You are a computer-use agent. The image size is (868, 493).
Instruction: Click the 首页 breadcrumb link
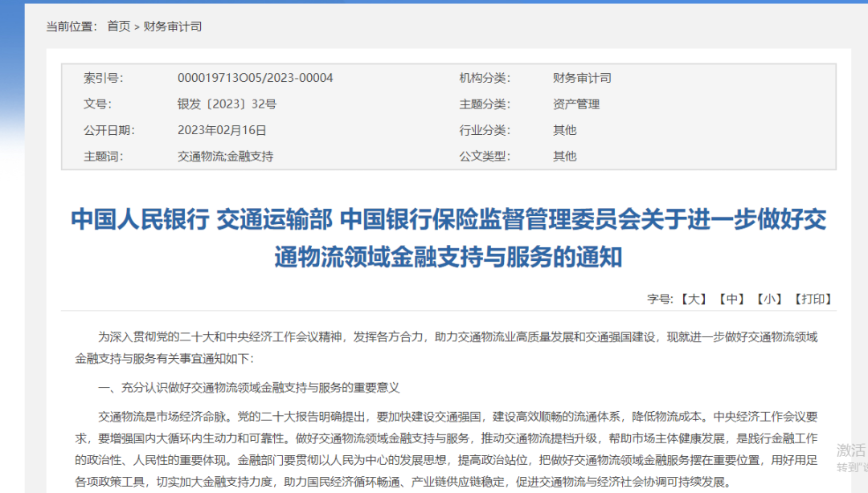118,26
